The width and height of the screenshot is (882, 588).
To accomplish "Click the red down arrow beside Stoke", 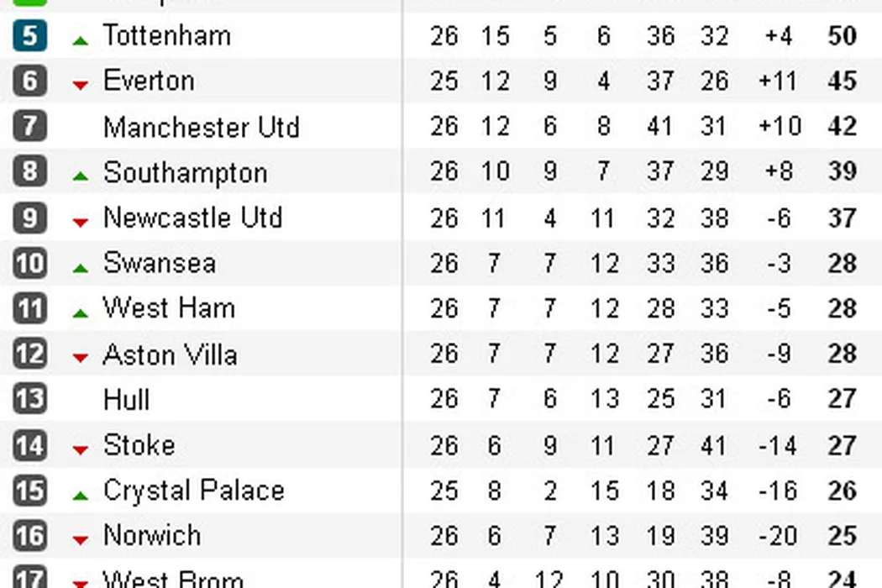I will coord(81,450).
